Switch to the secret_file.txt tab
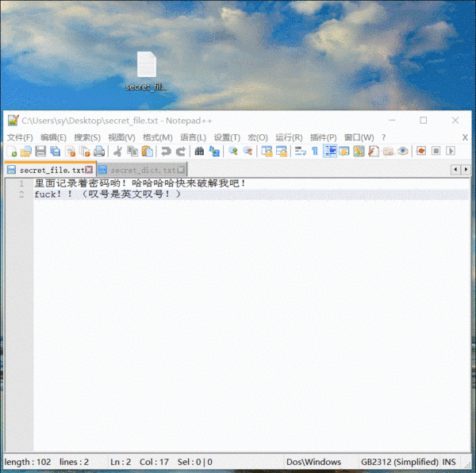The image size is (476, 473). pyautogui.click(x=50, y=170)
